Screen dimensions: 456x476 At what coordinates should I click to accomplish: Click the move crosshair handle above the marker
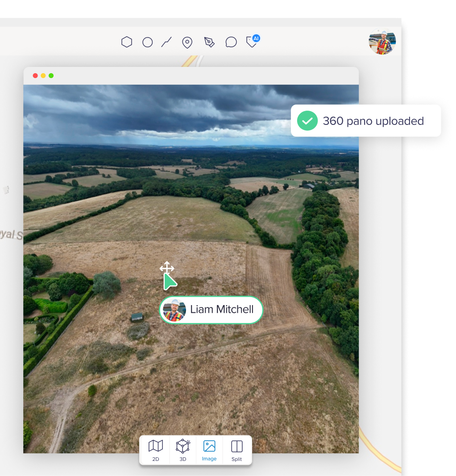(167, 268)
